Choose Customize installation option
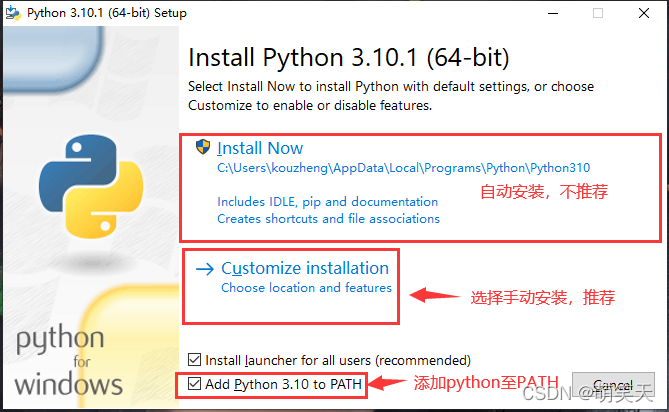The image size is (669, 412). (x=305, y=268)
